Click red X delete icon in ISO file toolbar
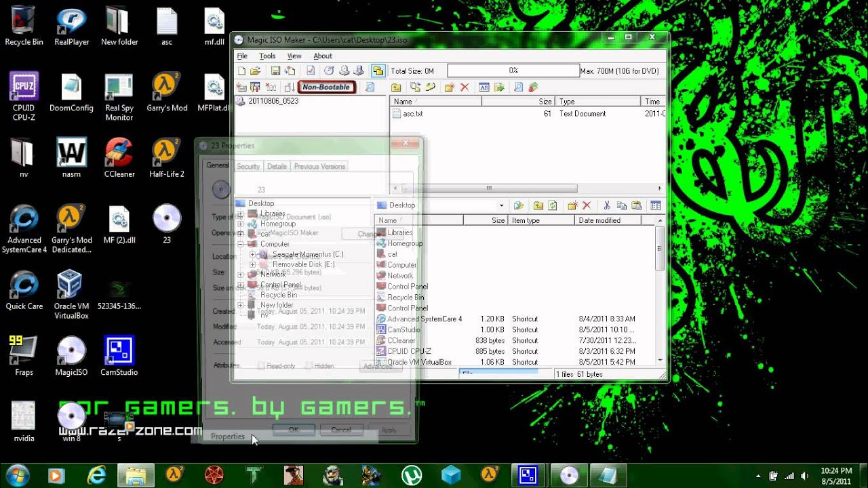Image resolution: width=868 pixels, height=488 pixels. click(465, 87)
